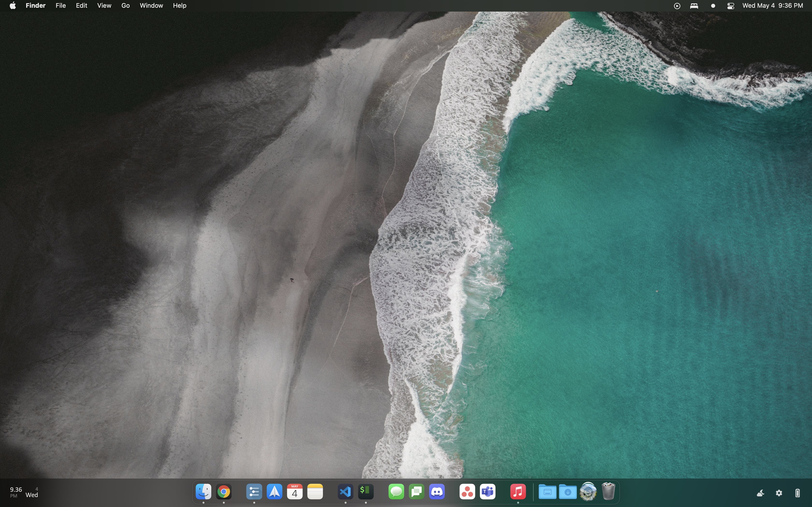Viewport: 812px width, 507px height.
Task: Expand the blue Documents folder stack
Action: click(547, 492)
